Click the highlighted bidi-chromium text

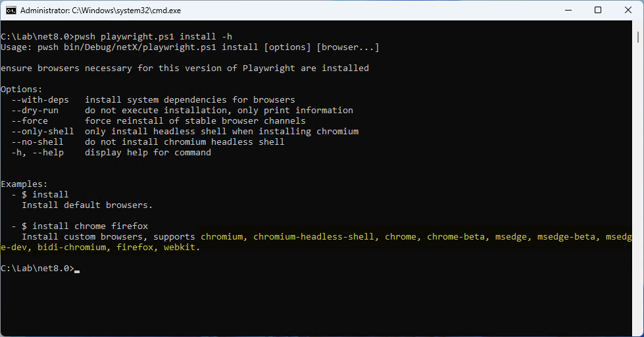point(72,247)
